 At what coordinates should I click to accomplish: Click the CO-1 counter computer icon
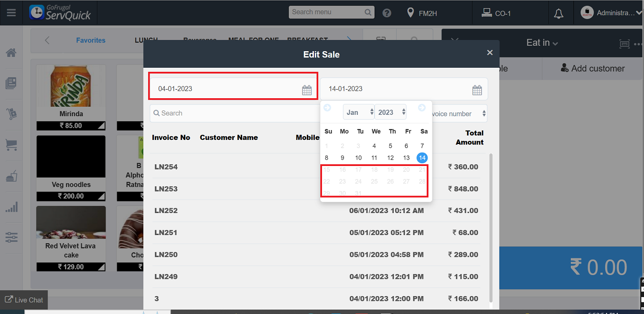pyautogui.click(x=486, y=13)
